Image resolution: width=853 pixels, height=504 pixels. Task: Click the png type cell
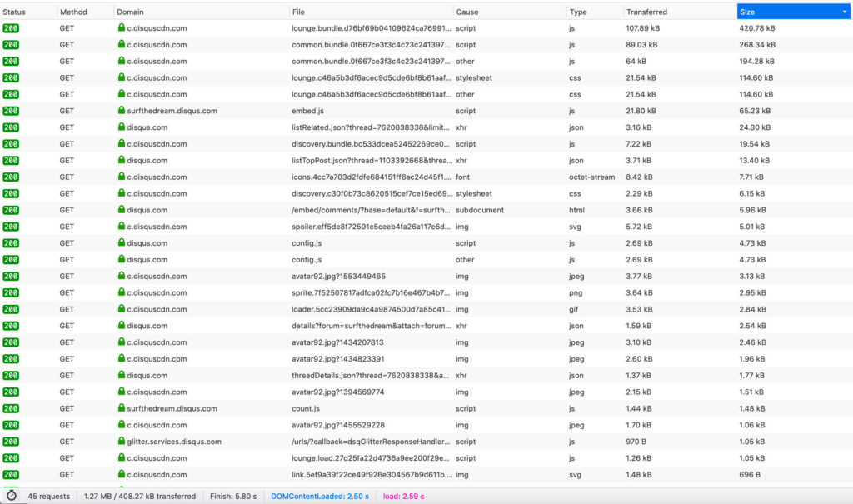tap(576, 293)
